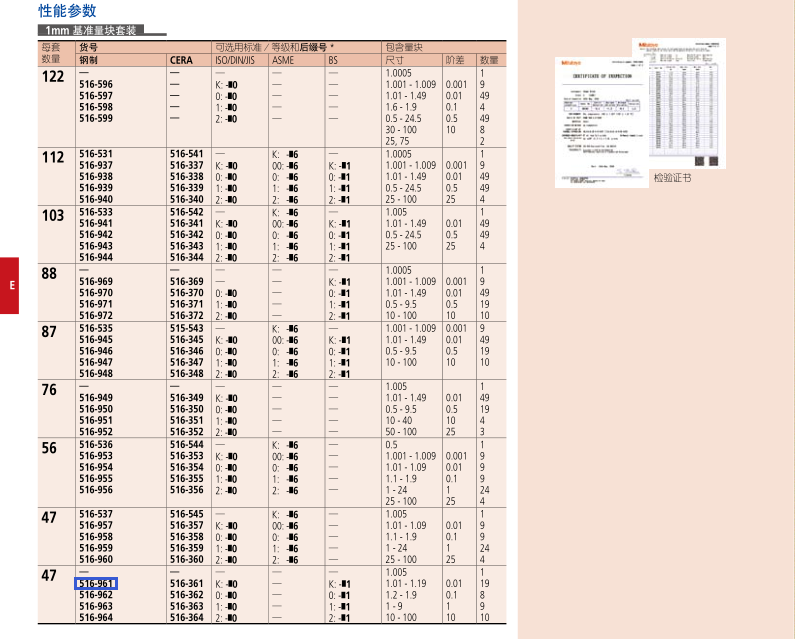Click the 阶差 column header
Image resolution: width=795 pixels, height=639 pixels.
[455, 60]
